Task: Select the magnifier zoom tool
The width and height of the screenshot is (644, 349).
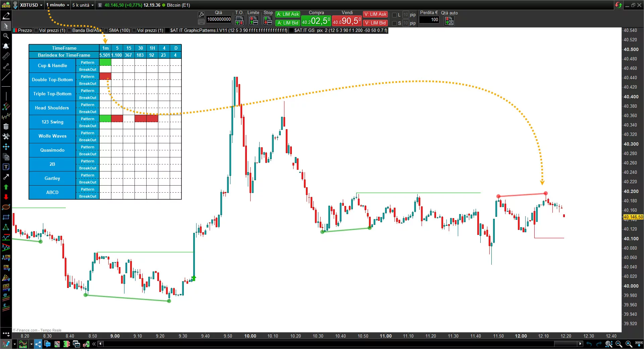Action: 6,36
